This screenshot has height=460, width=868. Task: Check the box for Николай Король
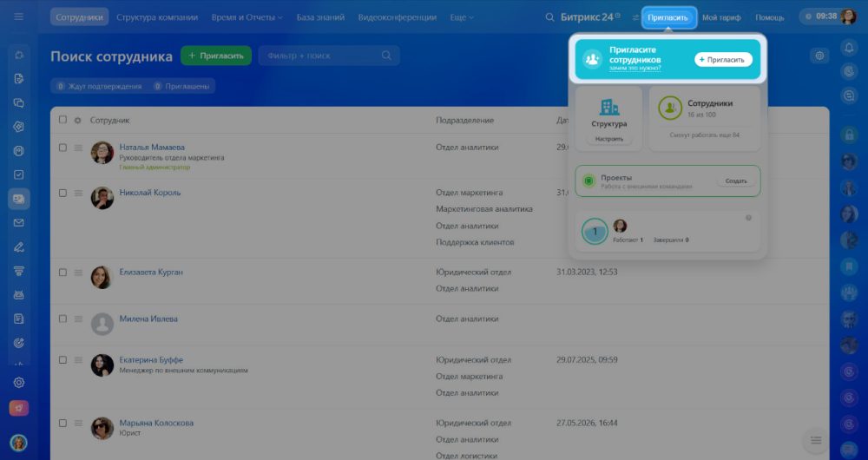[x=62, y=193]
